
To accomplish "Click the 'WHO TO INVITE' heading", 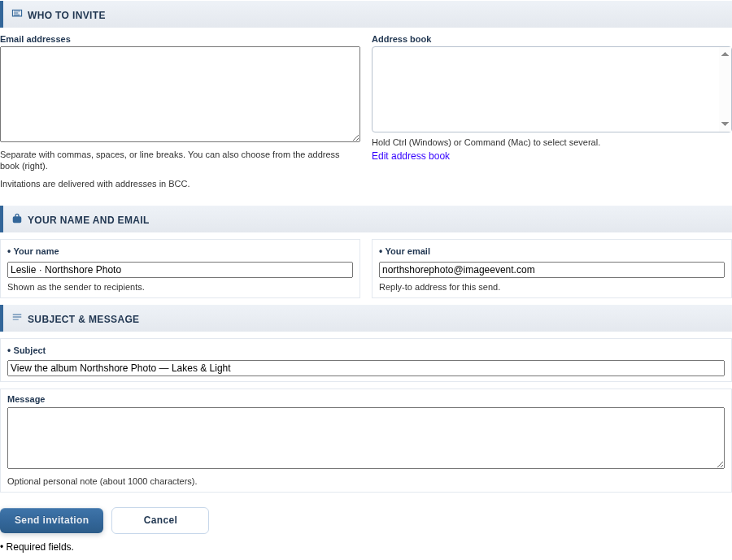I will [x=67, y=15].
